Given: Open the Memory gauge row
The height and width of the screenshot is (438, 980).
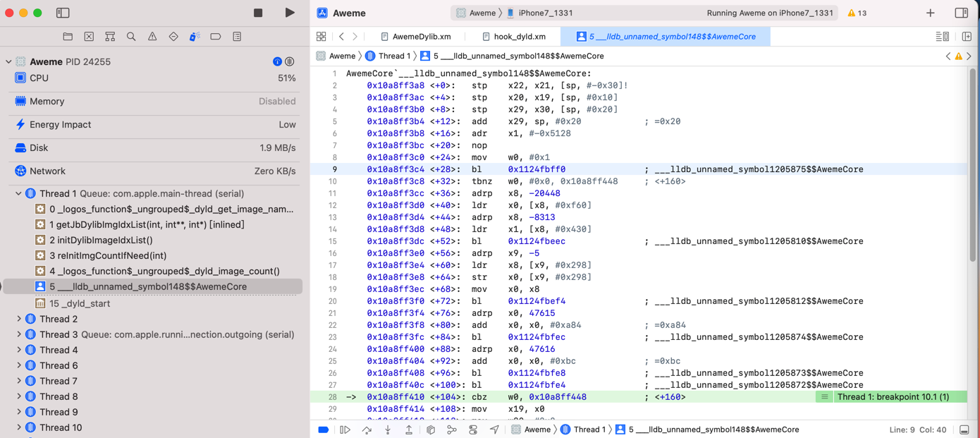Looking at the screenshot, I should [154, 102].
